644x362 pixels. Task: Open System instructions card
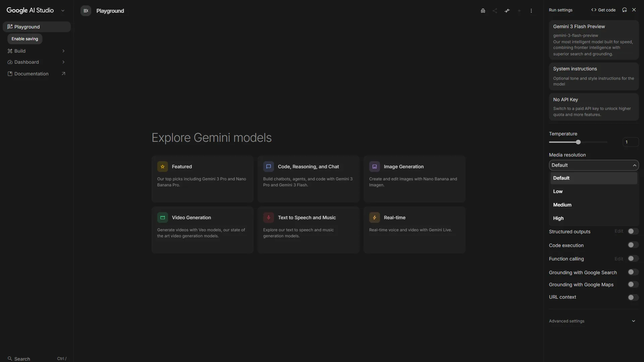[x=594, y=76]
